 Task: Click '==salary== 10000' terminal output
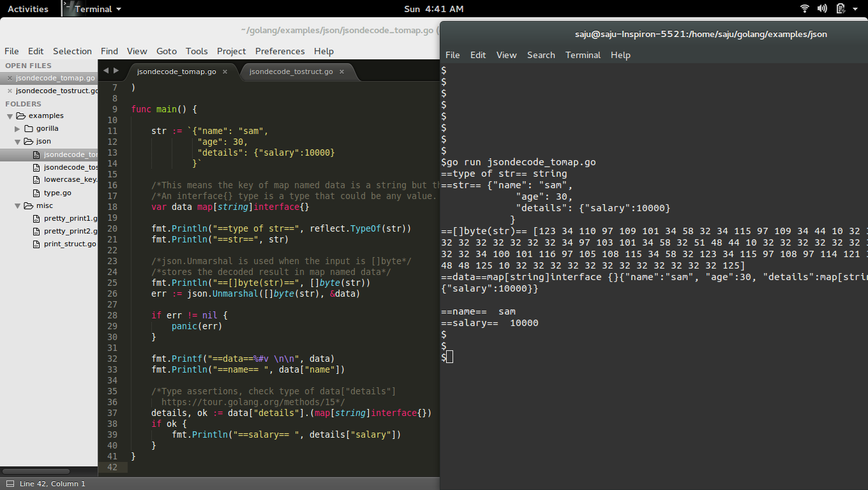point(490,323)
